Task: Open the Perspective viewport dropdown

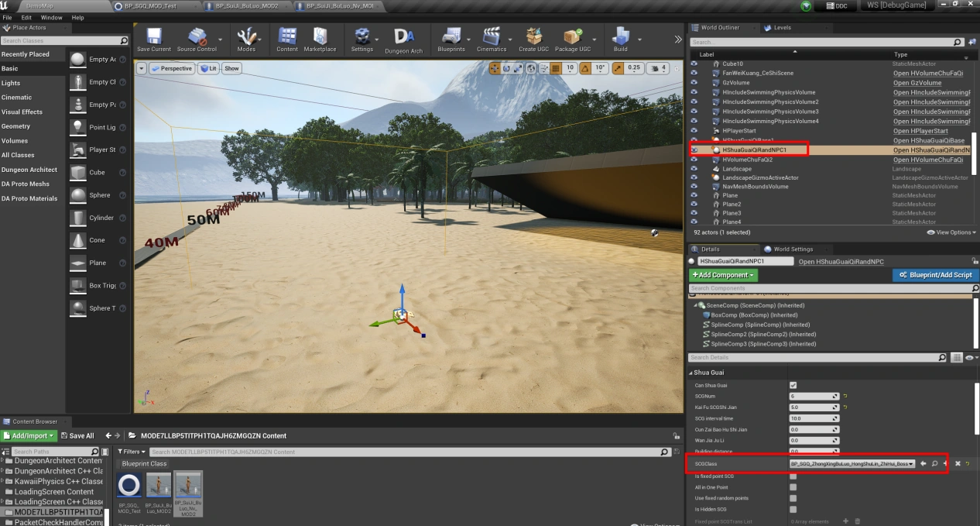Action: click(172, 68)
